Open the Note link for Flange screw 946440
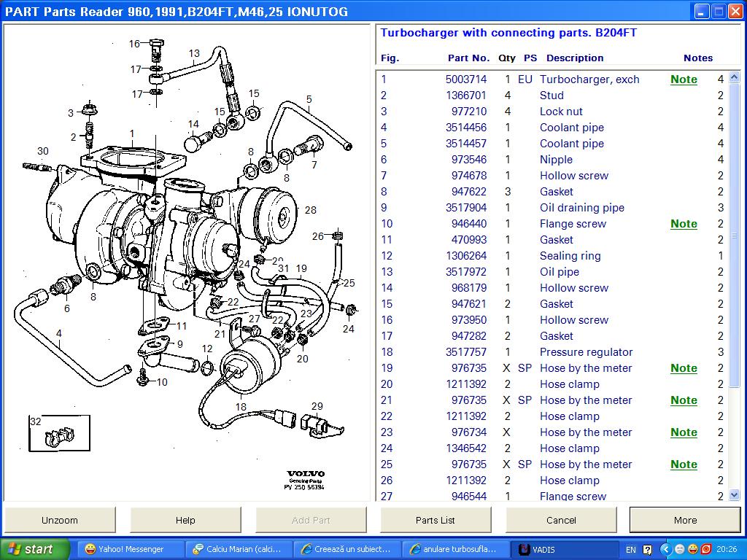 [684, 224]
